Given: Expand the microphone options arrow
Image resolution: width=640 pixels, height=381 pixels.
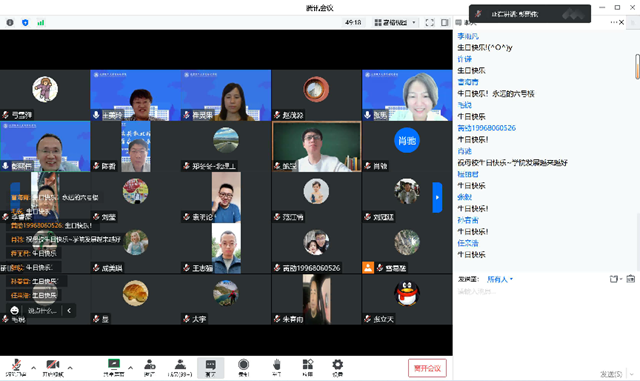Looking at the screenshot, I should click(x=33, y=368).
